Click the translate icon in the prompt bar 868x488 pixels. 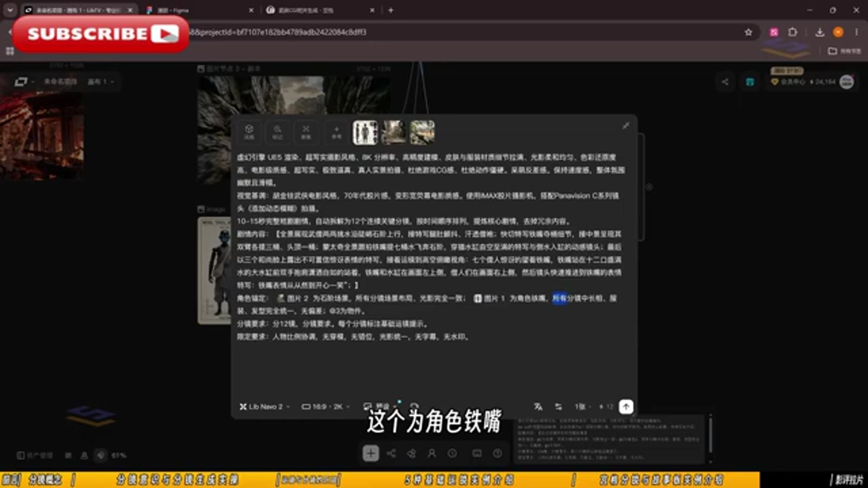538,407
